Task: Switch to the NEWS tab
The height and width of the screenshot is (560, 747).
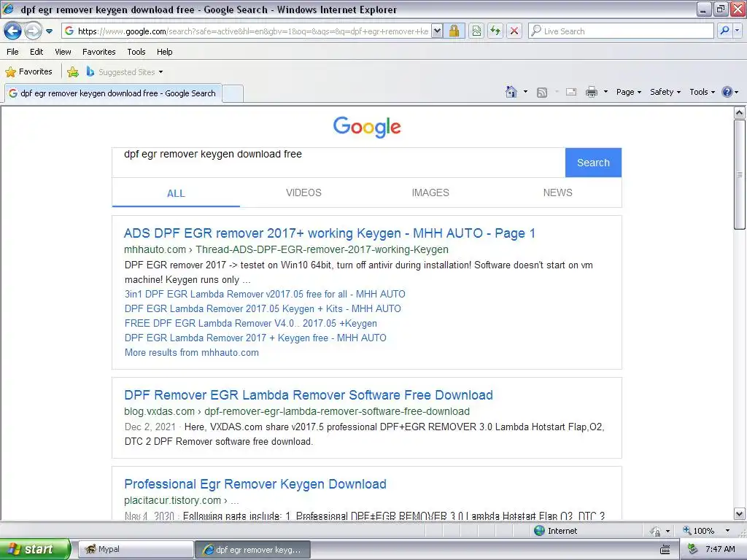Action: tap(557, 192)
